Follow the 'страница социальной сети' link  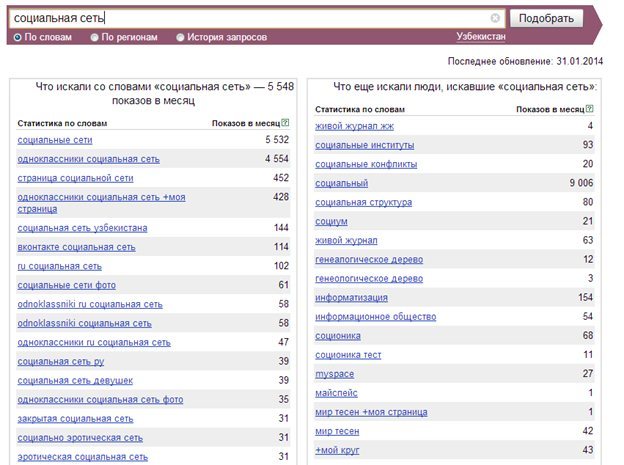point(75,178)
